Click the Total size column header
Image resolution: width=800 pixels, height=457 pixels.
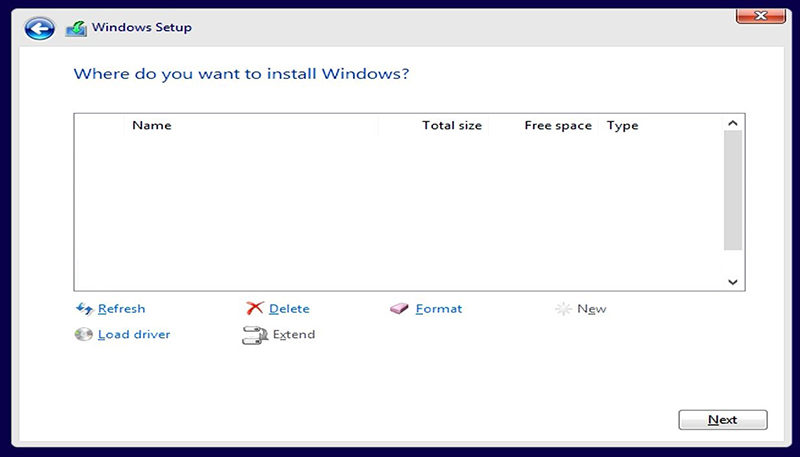(451, 126)
